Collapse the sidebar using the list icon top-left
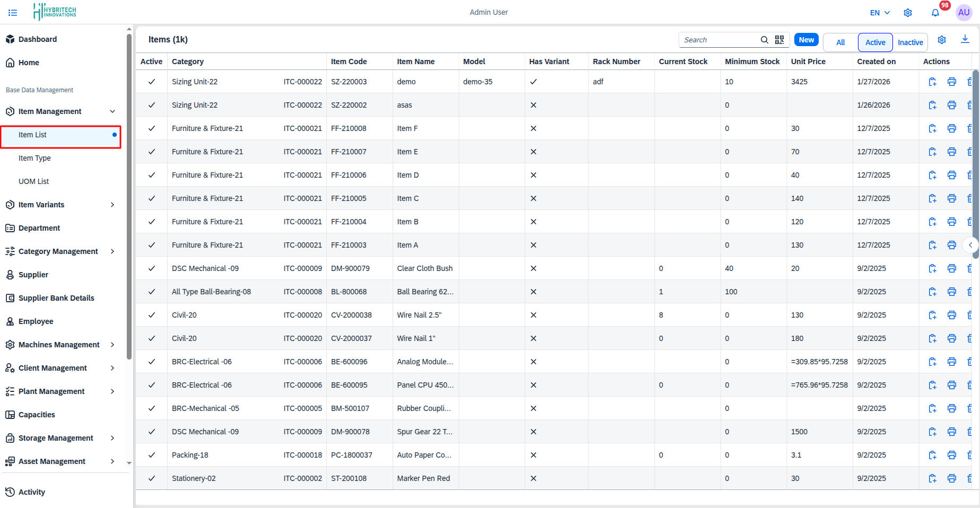Image resolution: width=980 pixels, height=508 pixels. [13, 12]
